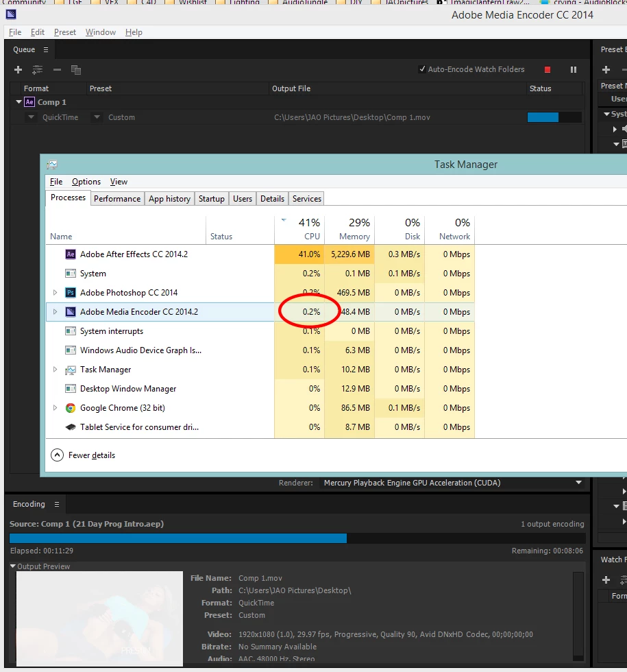Click the System interrupts process icon
627x672 pixels.
(70, 331)
